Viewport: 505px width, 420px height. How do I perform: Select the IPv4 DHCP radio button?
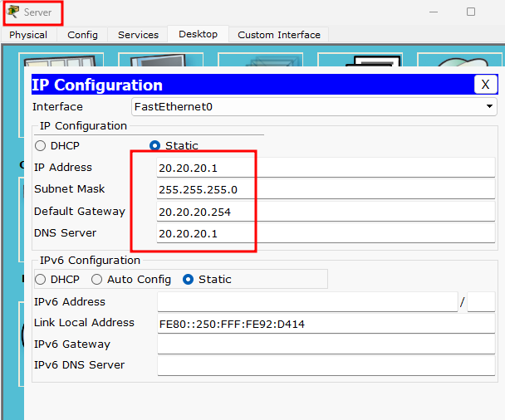point(40,146)
